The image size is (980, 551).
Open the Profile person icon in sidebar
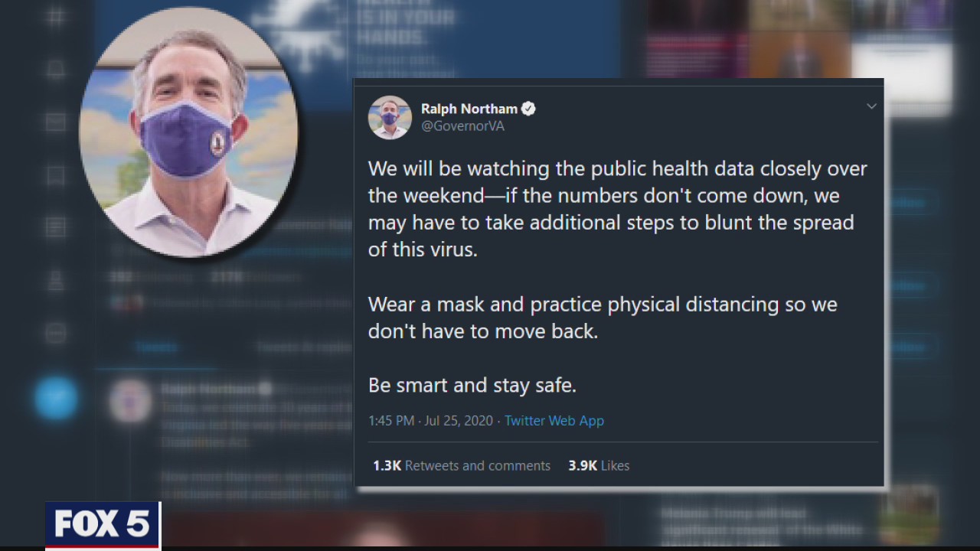point(55,280)
